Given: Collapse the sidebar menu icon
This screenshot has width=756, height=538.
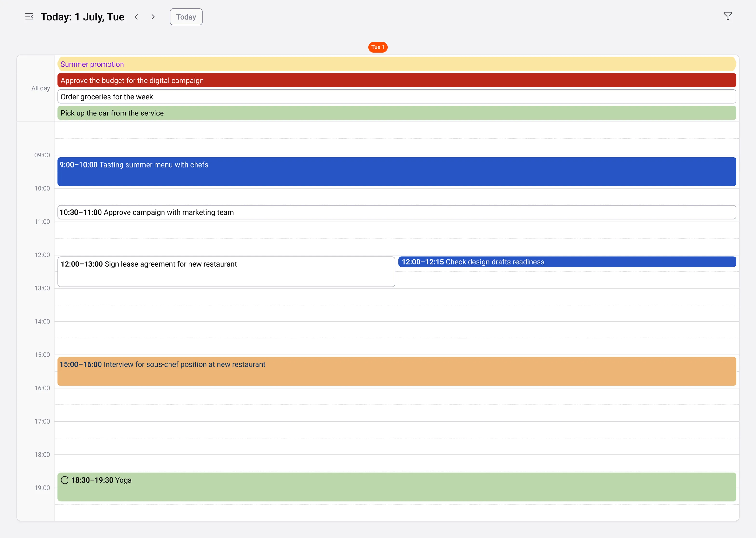Looking at the screenshot, I should (29, 17).
